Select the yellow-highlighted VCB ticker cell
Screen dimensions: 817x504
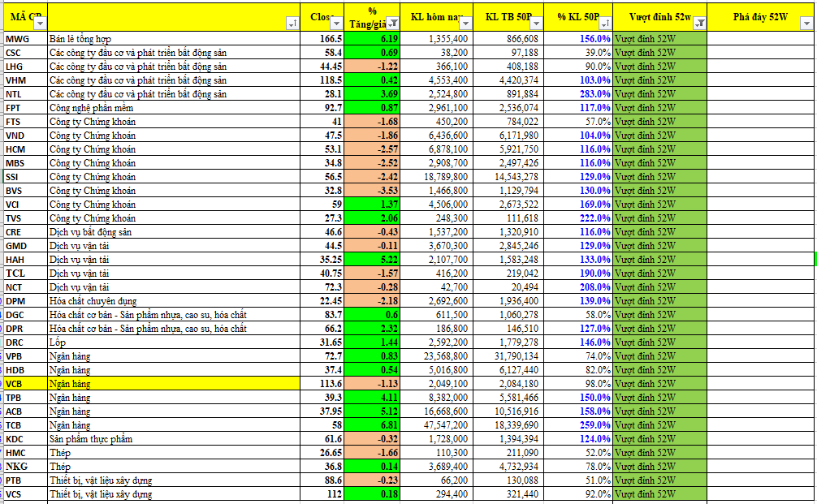(x=24, y=384)
